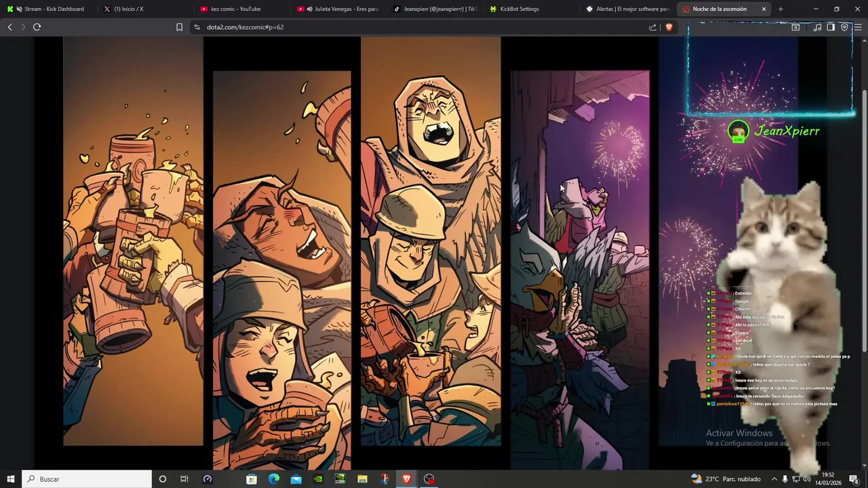Image resolution: width=868 pixels, height=488 pixels.
Task: Switch to Jeanxpierr TikTok tab
Action: click(437, 9)
